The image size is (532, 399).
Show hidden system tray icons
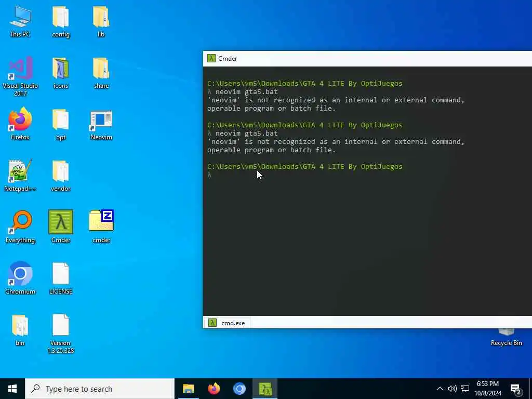coord(440,389)
